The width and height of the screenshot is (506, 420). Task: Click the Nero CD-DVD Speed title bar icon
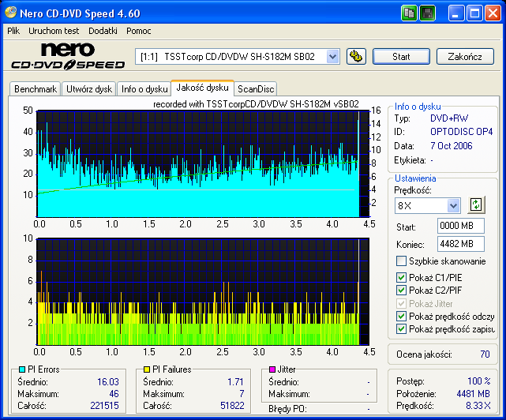pyautogui.click(x=10, y=13)
